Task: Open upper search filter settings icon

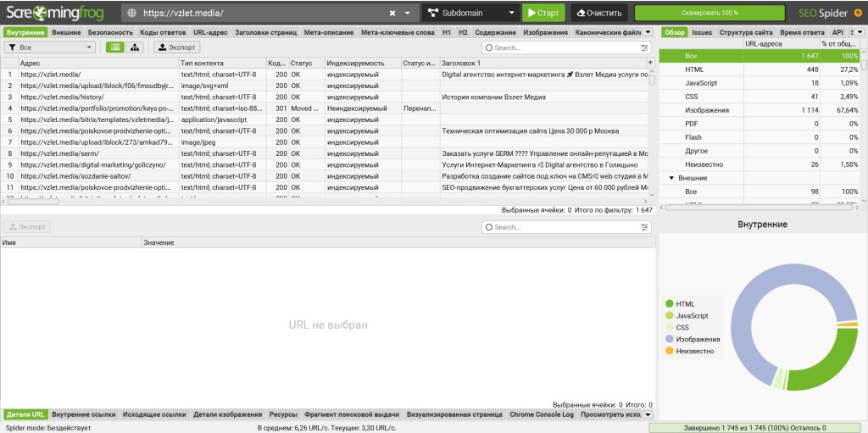Action: 645,48
